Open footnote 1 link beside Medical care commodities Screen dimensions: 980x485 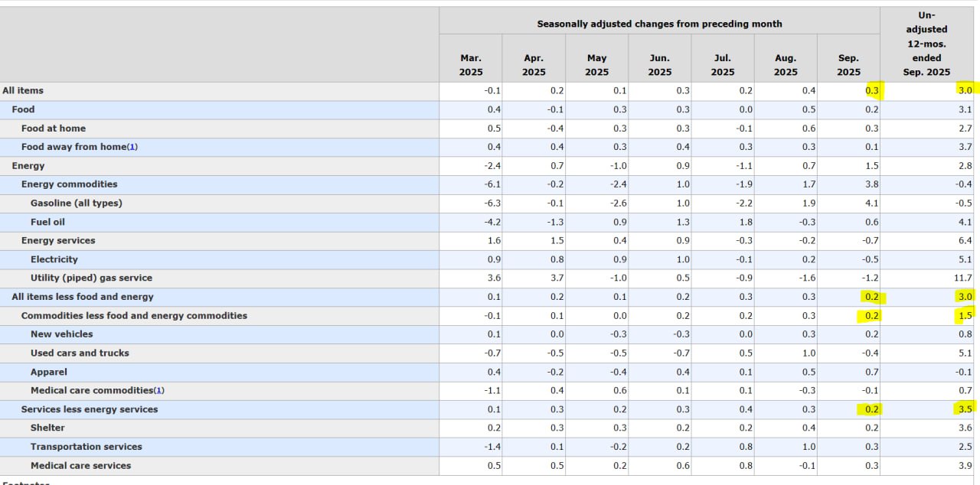tap(159, 390)
